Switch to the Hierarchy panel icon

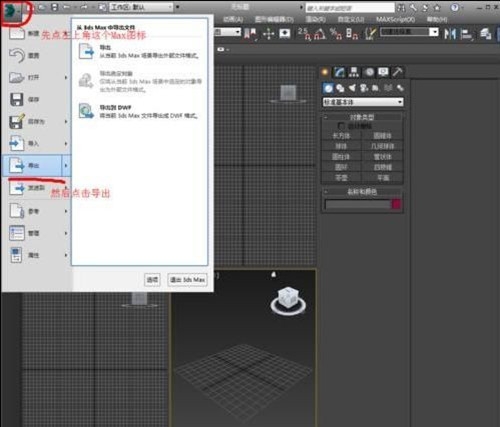pos(354,72)
